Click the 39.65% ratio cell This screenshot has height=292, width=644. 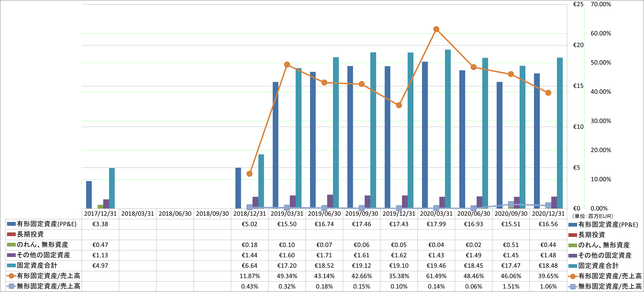coord(548,276)
